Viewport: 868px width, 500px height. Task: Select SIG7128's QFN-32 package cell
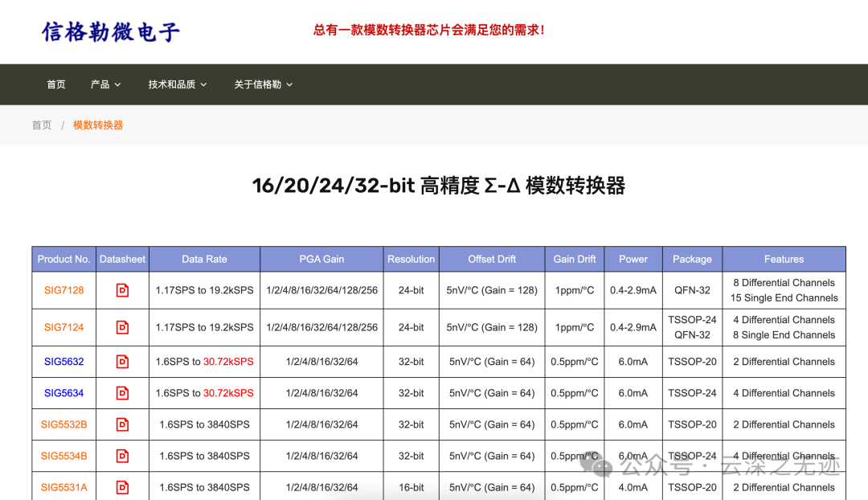pos(692,290)
